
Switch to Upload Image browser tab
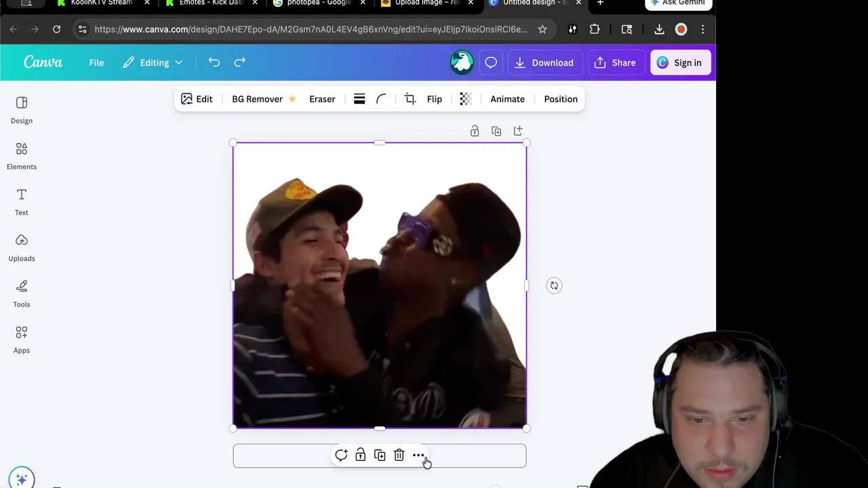(x=427, y=3)
